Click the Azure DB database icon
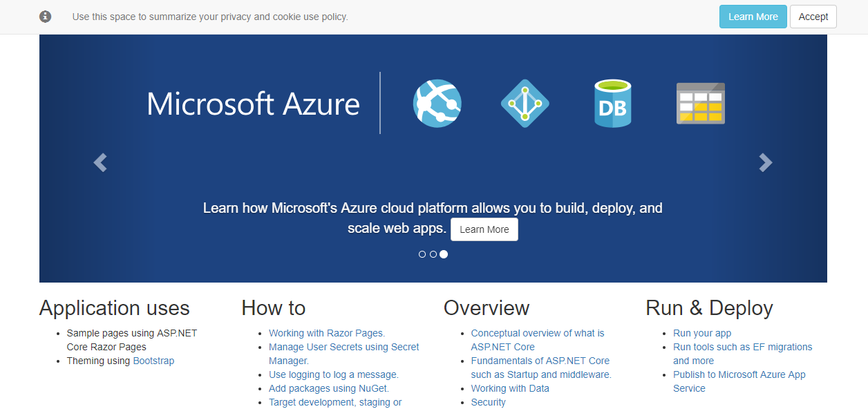Viewport: 868px width, 409px height. click(x=612, y=103)
